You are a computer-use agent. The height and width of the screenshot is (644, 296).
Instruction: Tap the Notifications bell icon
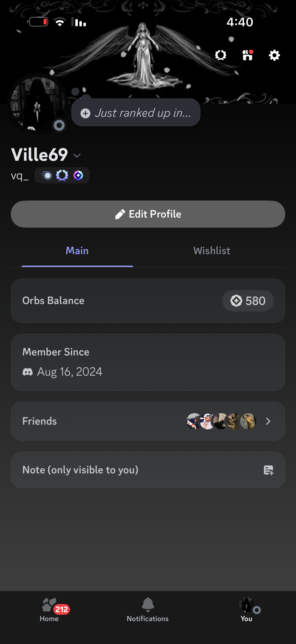pos(148,604)
